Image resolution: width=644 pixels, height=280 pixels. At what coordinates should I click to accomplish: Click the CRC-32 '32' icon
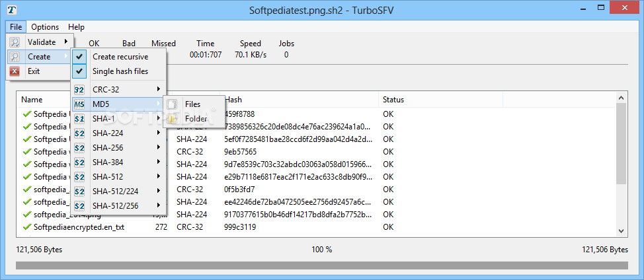[80, 89]
